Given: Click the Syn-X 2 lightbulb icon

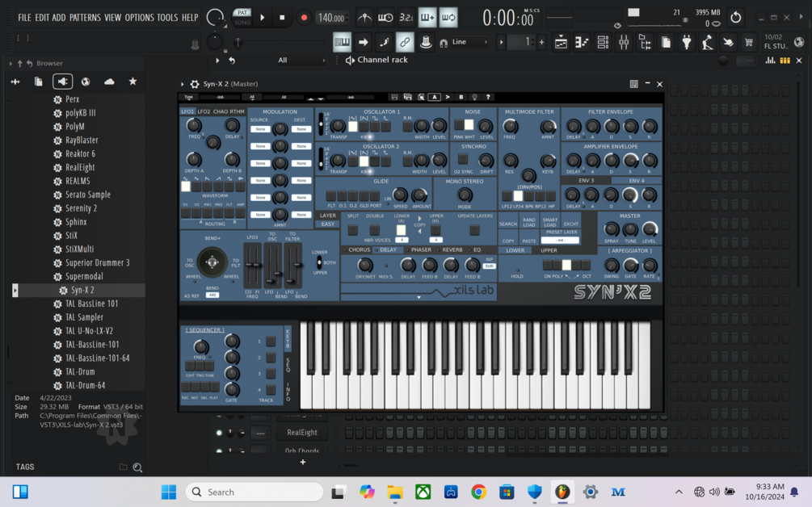Looking at the screenshot, I should tap(474, 97).
